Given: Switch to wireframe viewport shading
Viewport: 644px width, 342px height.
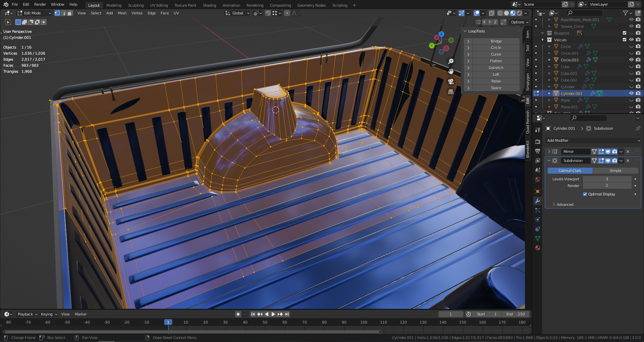Looking at the screenshot, I should pyautogui.click(x=500, y=13).
